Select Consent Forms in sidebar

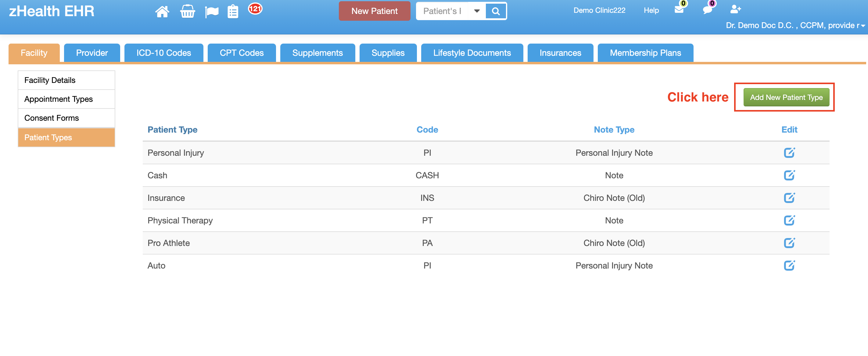tap(66, 118)
